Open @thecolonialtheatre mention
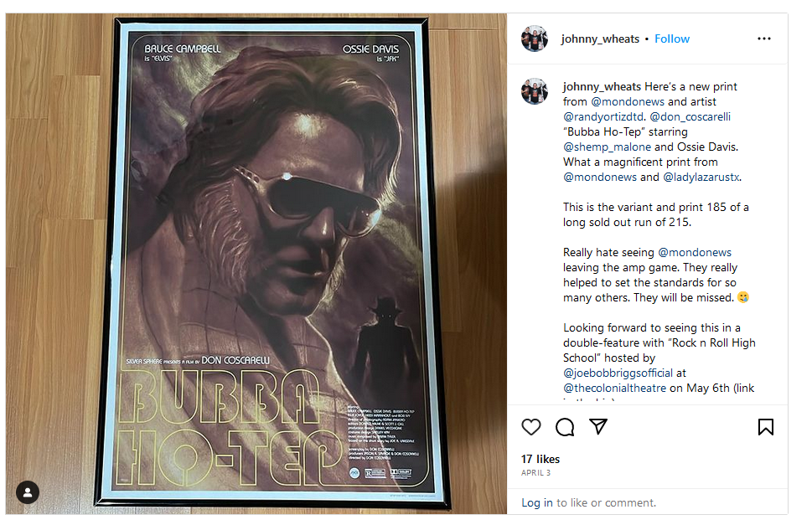Image resolution: width=812 pixels, height=525 pixels. pyautogui.click(x=615, y=388)
